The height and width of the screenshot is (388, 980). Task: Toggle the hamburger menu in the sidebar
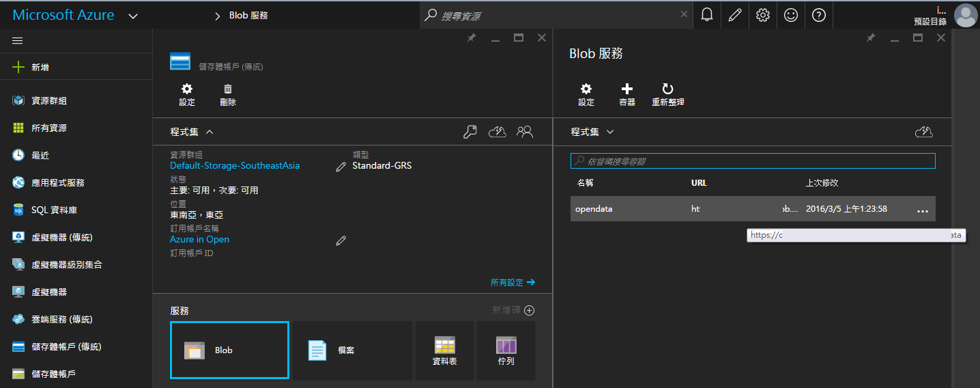[x=18, y=41]
